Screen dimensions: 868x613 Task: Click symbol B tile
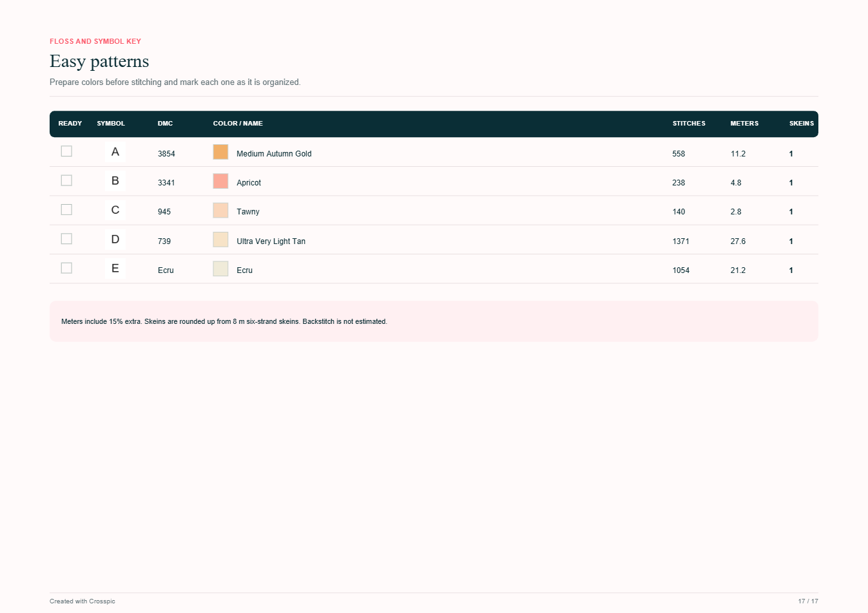tap(115, 181)
